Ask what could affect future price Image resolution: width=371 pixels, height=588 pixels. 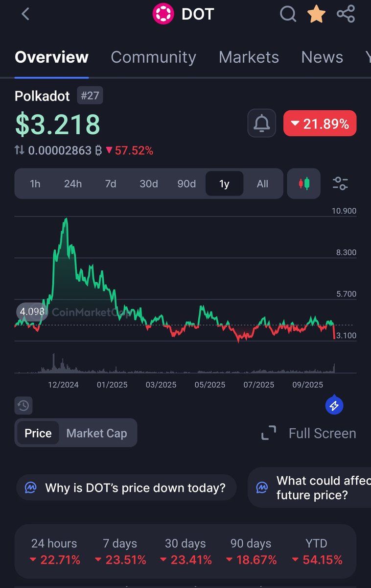point(309,488)
